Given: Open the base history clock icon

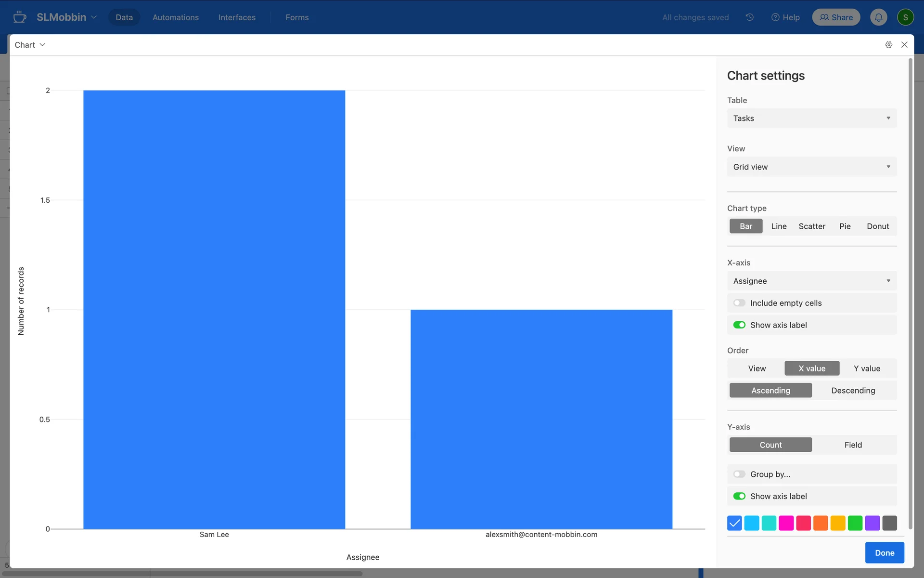Looking at the screenshot, I should click(x=750, y=17).
